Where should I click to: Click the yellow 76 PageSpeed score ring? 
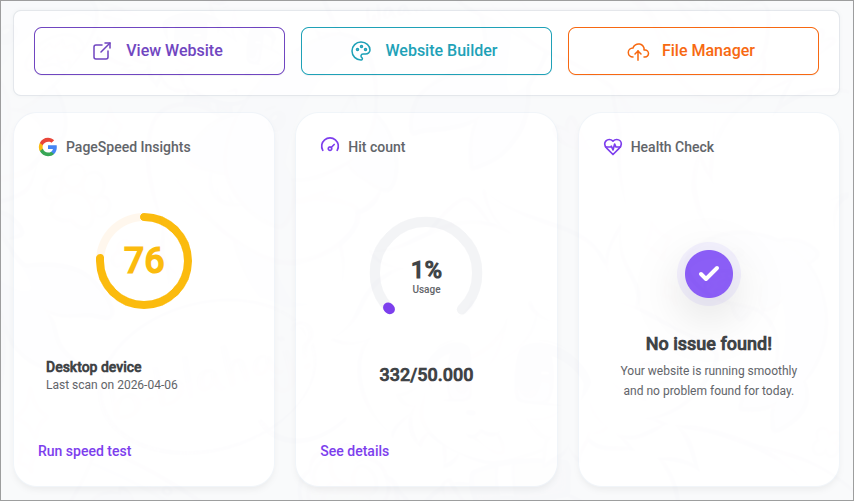coord(144,260)
